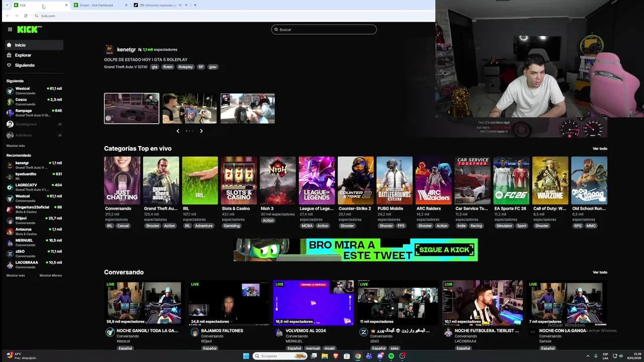The height and width of the screenshot is (362, 644).
Task: Open BAJAMOS FALTONES RDjavi live stream
Action: (229, 303)
